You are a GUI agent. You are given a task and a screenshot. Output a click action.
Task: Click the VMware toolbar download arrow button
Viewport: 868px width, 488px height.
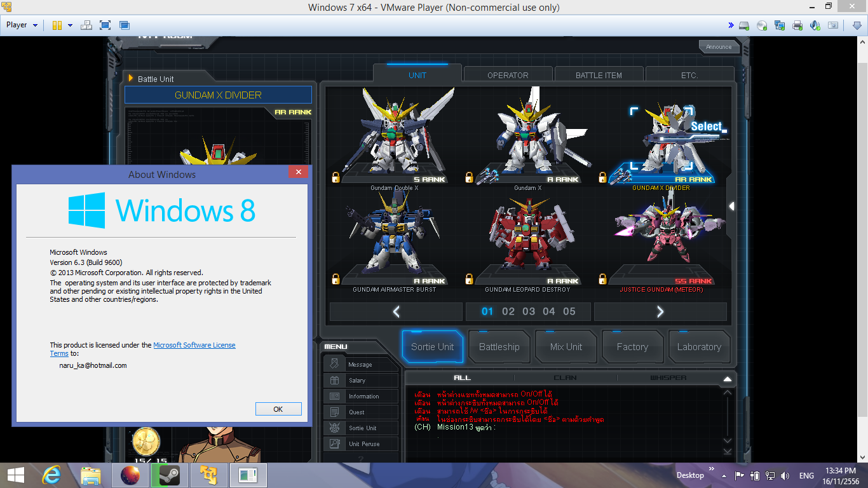(856, 25)
